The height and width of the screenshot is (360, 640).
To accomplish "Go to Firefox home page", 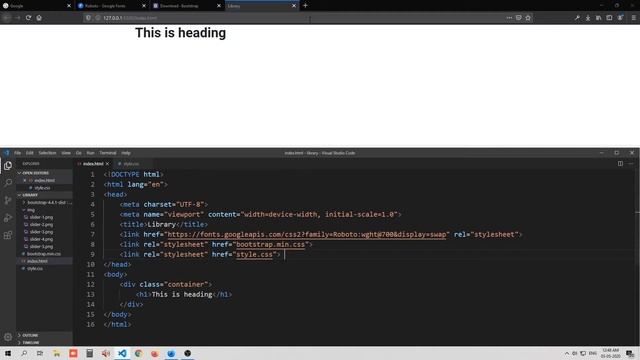I will pos(39,18).
